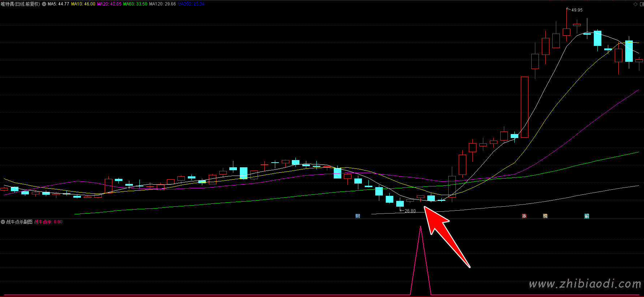Click the red 涨 limit-up marker
This screenshot has width=644, height=297.
(x=524, y=216)
